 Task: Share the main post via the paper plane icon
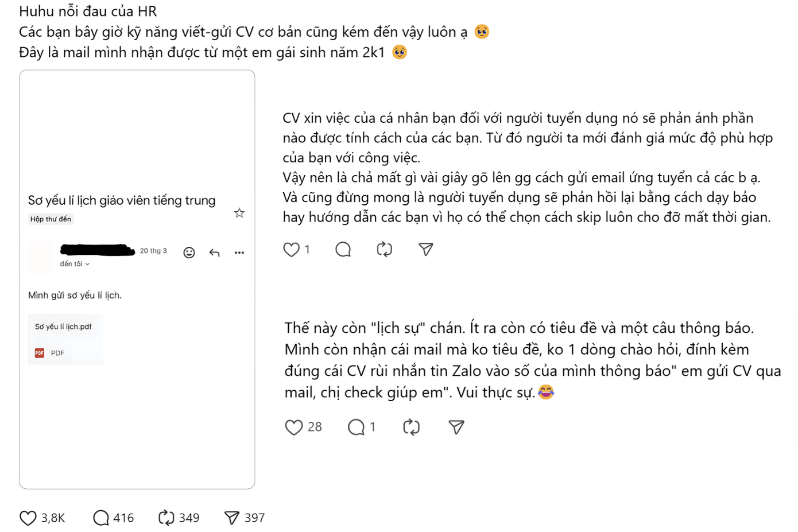point(232,518)
